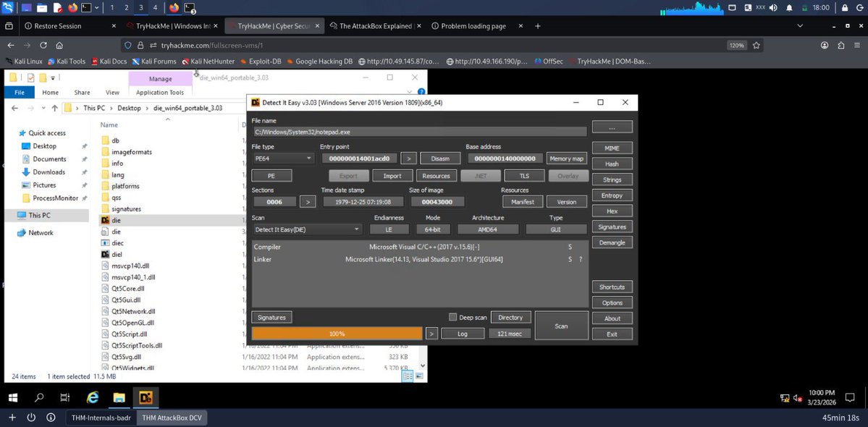Switch to THM-Internals-badr machine tab

pyautogui.click(x=101, y=418)
